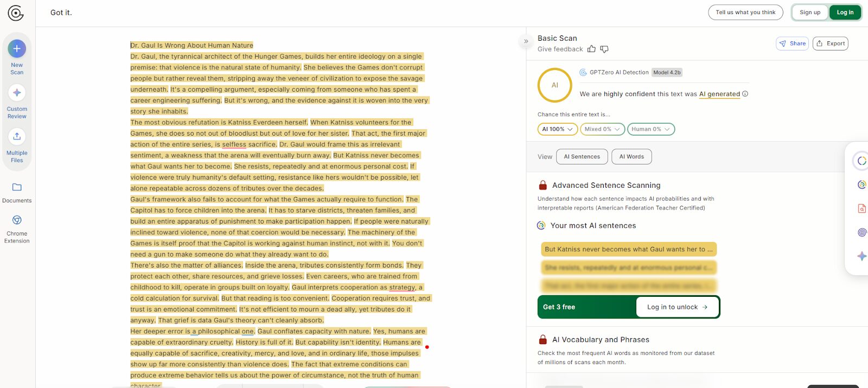Expand the Human 0% dropdown

650,129
